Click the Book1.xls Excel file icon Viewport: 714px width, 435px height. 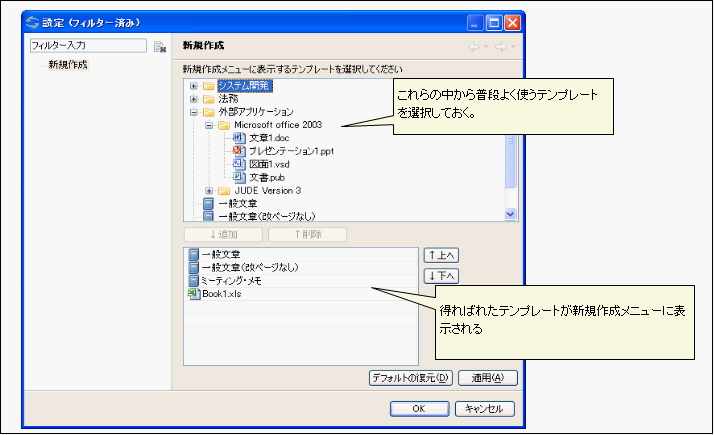tap(194, 294)
